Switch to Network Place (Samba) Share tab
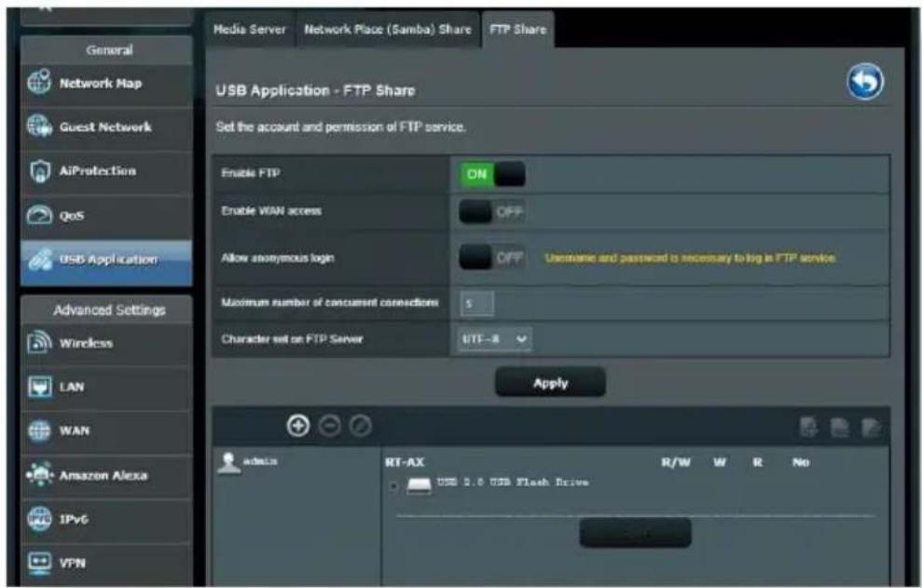 (x=388, y=30)
